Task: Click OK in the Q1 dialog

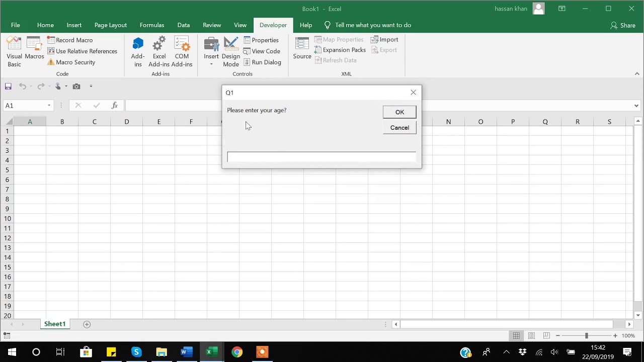Action: [x=399, y=112]
